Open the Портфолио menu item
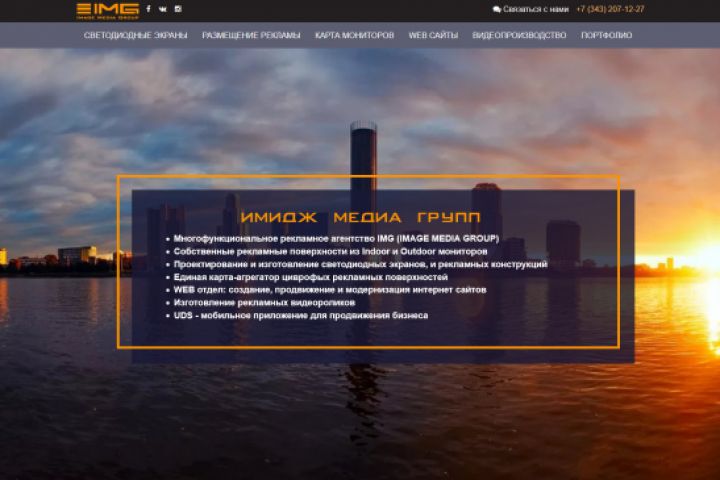This screenshot has width=720, height=480. point(607,35)
